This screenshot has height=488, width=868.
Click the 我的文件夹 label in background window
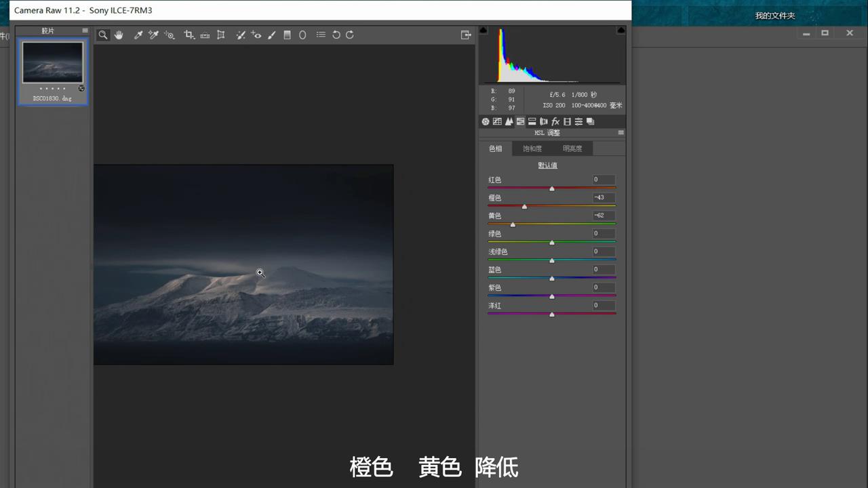[775, 16]
